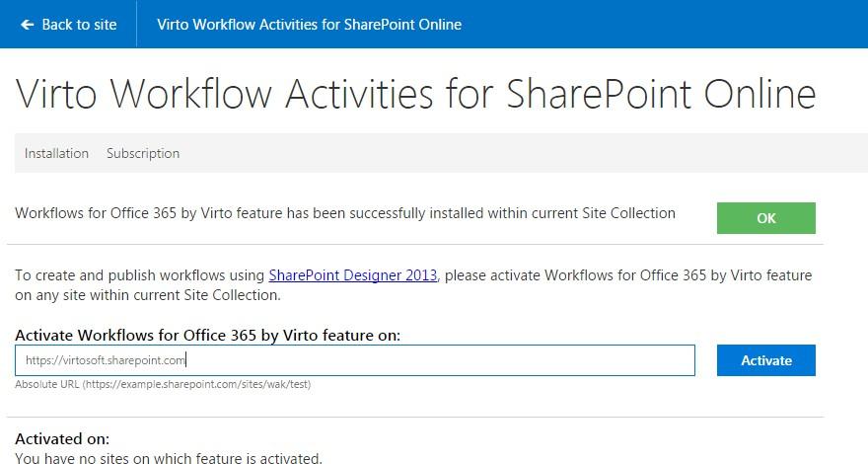Click header title Virto Workflow Activities for SharePoint Online
The width and height of the screenshot is (868, 464).
[x=309, y=25]
